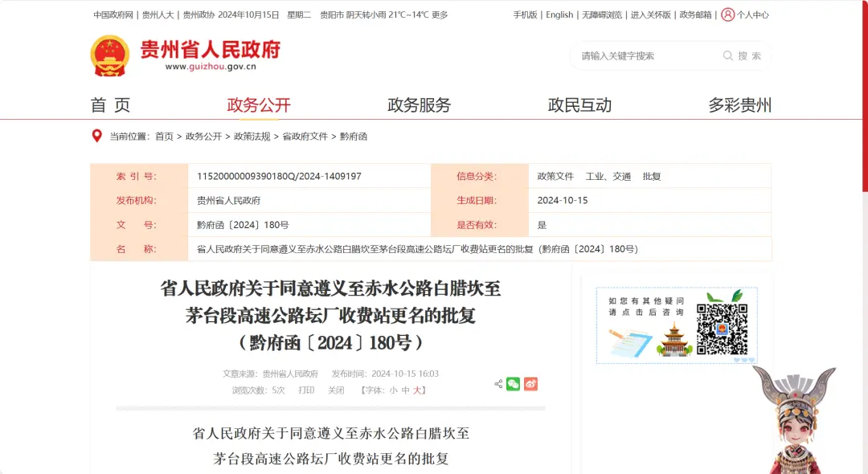Share article via Weibo icon

point(530,384)
